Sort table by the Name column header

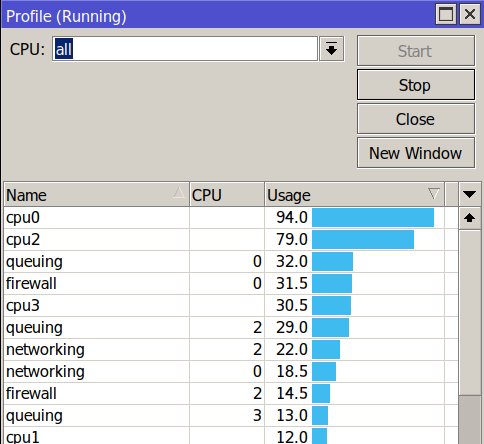pyautogui.click(x=96, y=195)
